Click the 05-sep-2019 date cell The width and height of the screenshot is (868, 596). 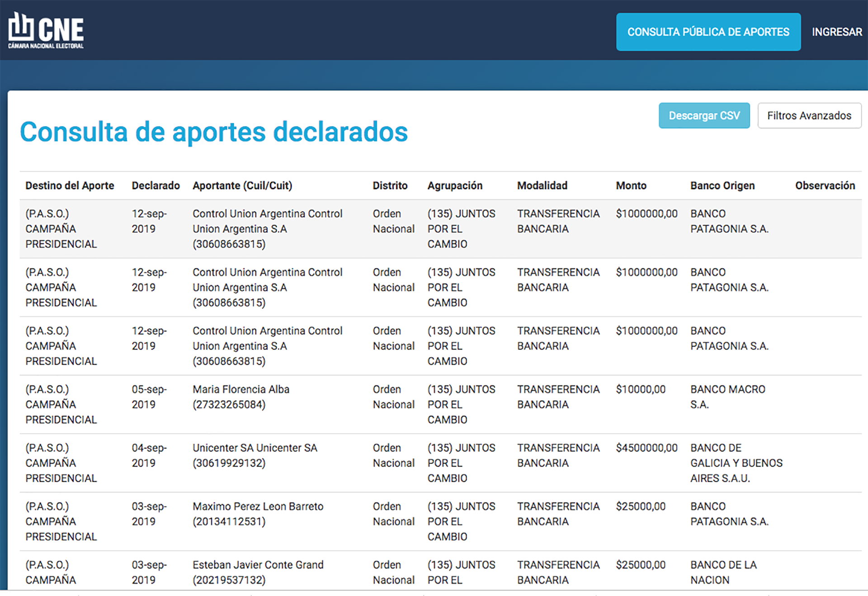point(149,397)
